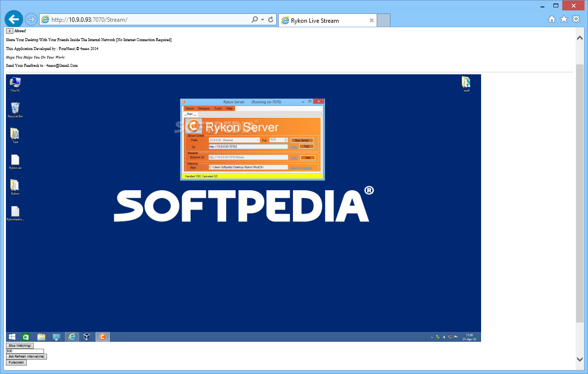The image size is (588, 374).
Task: Click the vertical scrollbar thumb
Action: [580, 193]
